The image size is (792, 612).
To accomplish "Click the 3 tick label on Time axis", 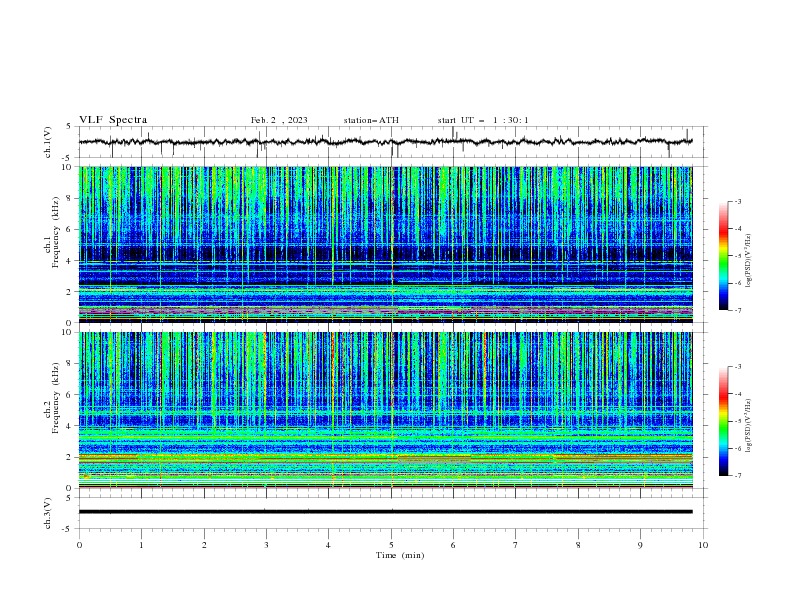I will point(267,545).
